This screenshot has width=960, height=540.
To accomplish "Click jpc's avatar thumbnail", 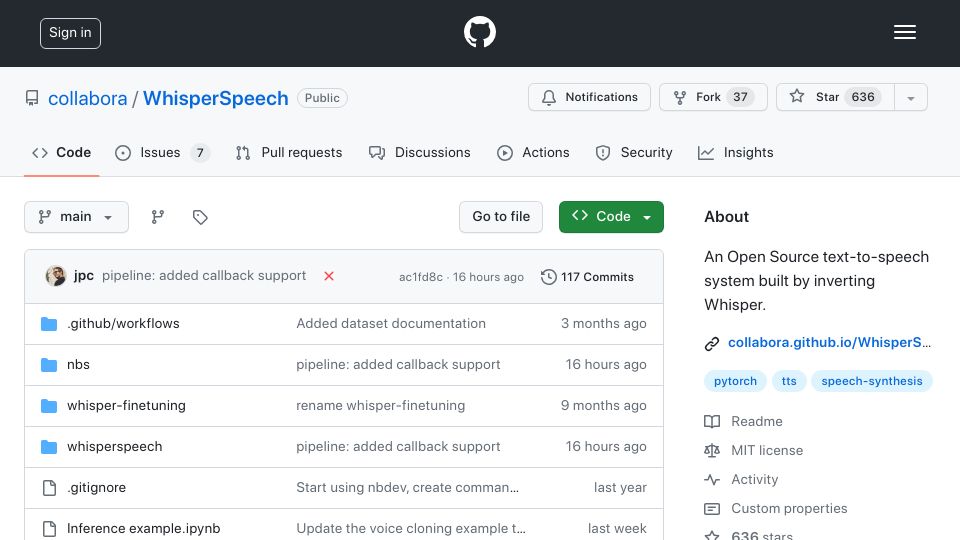I will tap(56, 276).
